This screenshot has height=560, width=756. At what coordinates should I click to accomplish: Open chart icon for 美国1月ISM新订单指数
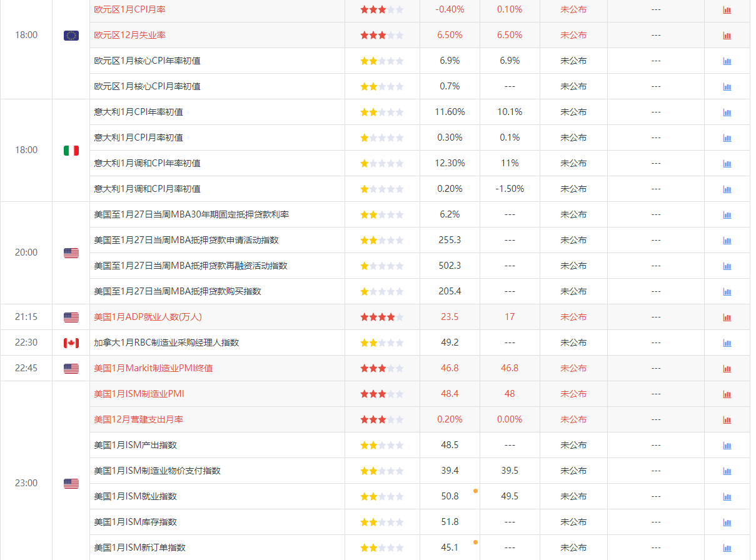[727, 548]
